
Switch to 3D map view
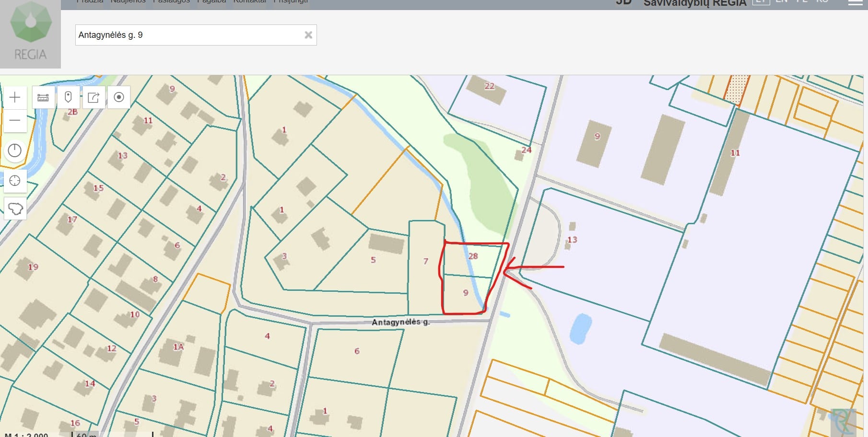tap(623, 2)
